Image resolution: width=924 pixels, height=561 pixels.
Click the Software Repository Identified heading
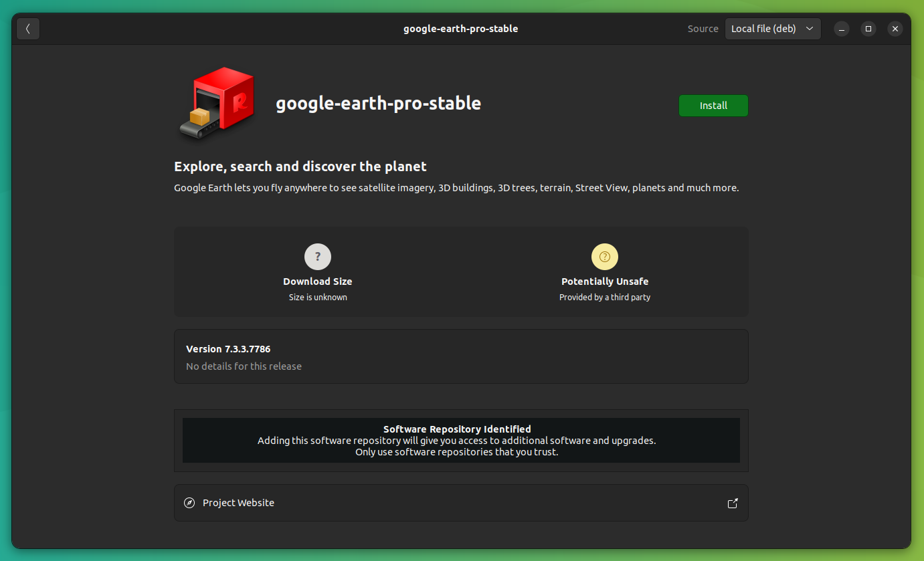(x=457, y=429)
